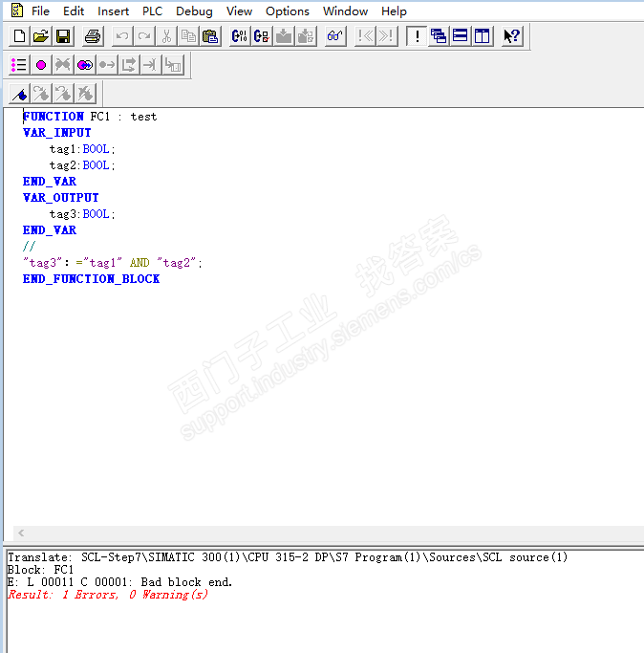The height and width of the screenshot is (653, 644).
Task: Click the return type 'test' in function header
Action: (143, 117)
